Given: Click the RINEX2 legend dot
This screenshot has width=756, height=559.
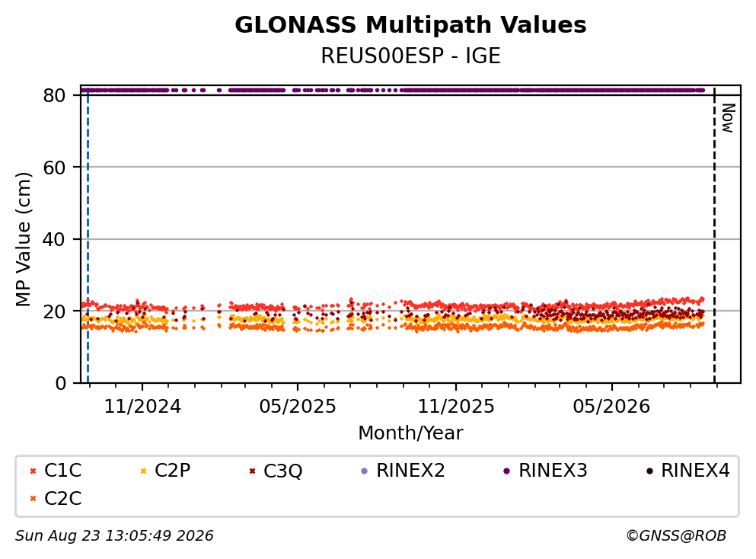Looking at the screenshot, I should (365, 471).
